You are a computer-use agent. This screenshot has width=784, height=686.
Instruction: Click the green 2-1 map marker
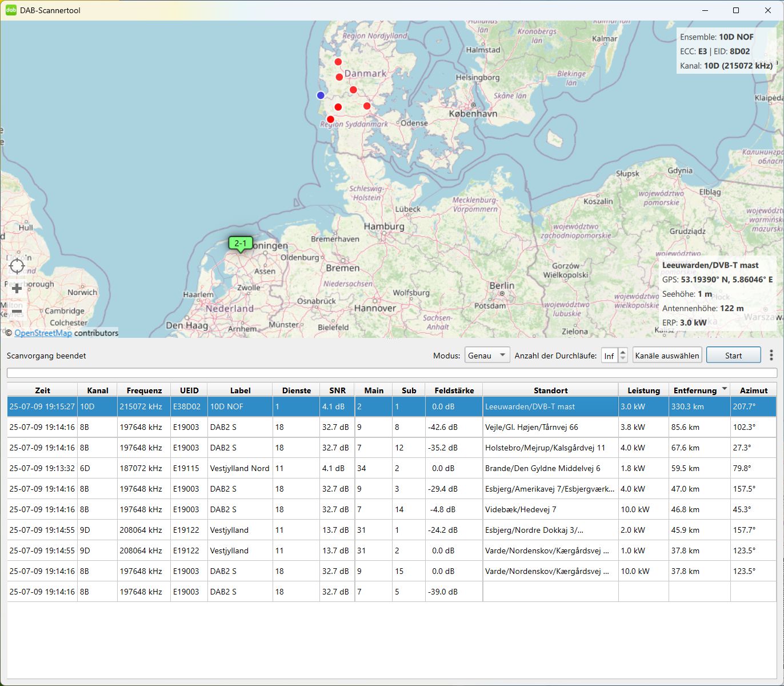(x=241, y=244)
